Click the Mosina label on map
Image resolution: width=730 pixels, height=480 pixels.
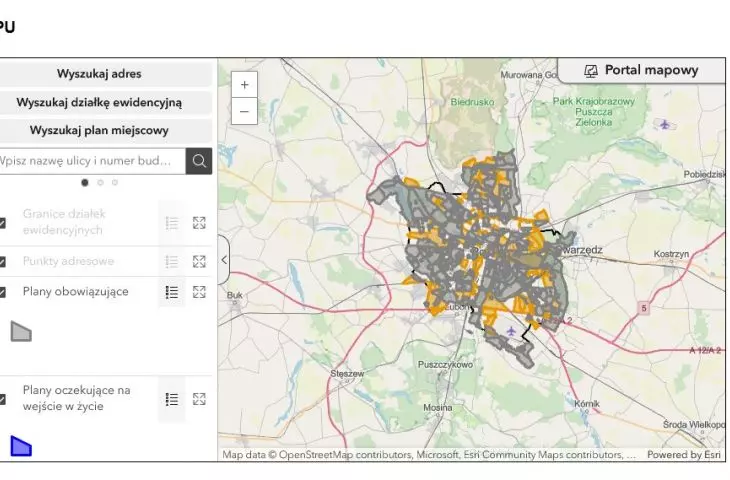point(438,408)
